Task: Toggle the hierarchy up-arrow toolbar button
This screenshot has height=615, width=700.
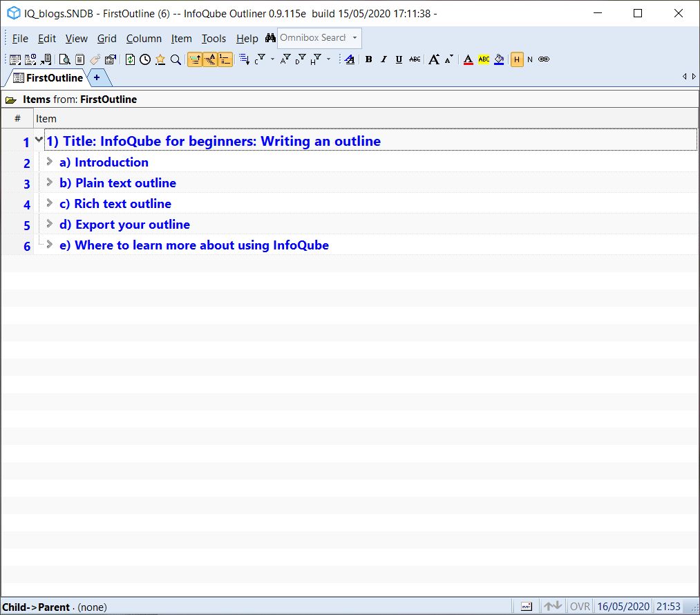Action: point(195,59)
